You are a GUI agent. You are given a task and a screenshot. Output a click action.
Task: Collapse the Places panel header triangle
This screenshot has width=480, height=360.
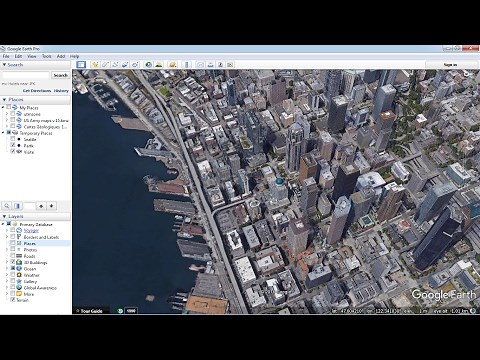tap(4, 100)
